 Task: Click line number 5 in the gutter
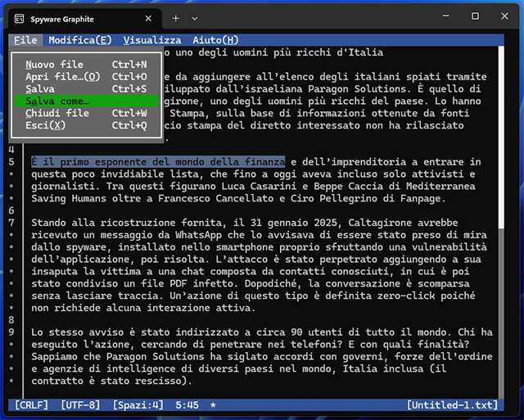(x=11, y=162)
